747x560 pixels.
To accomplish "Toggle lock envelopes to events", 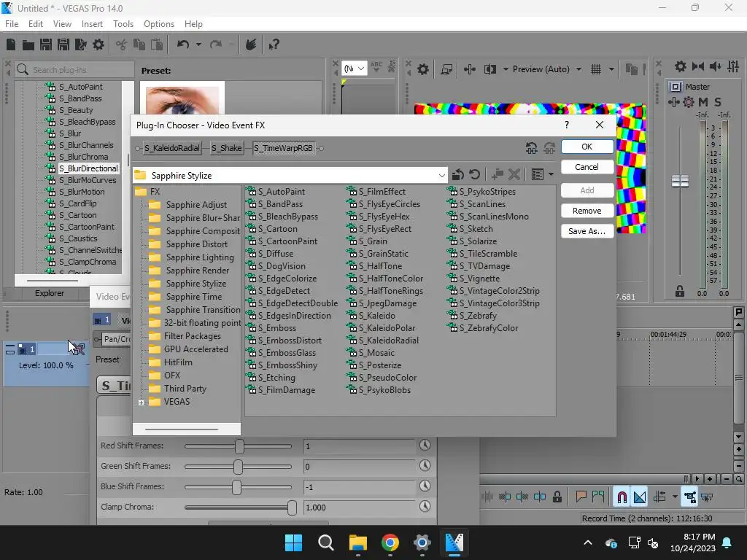I will (690, 497).
